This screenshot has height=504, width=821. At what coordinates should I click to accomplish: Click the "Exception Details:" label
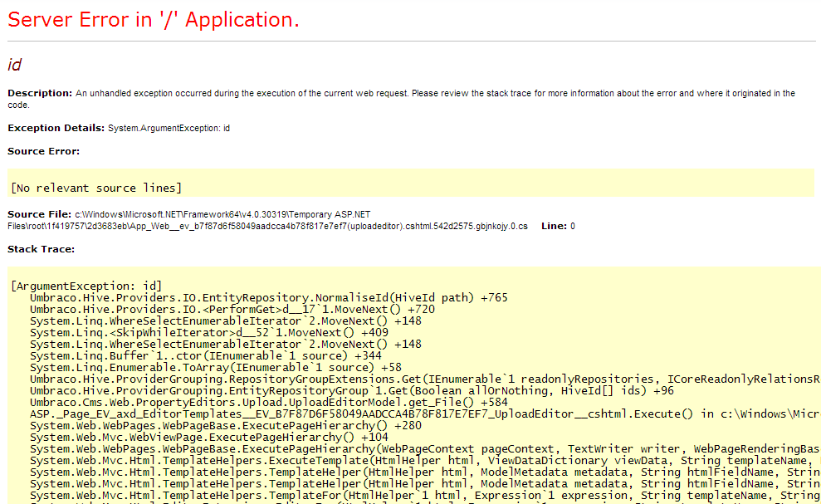point(56,128)
